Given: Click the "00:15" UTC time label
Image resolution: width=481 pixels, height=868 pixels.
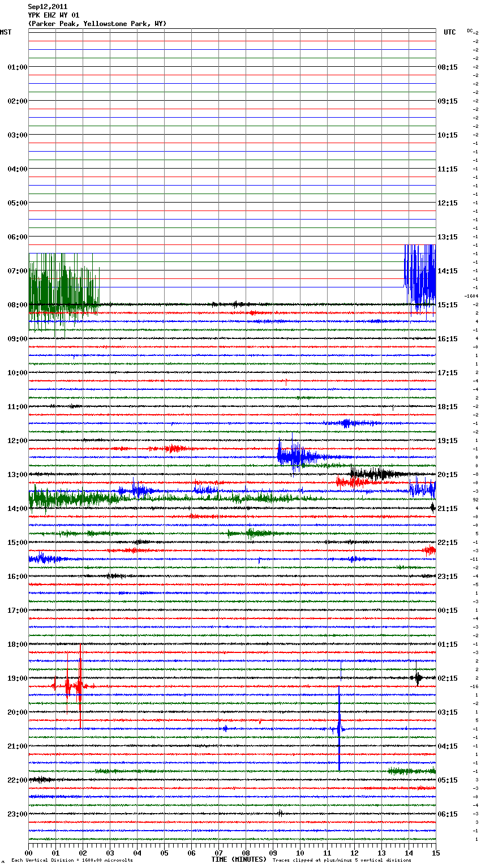Looking at the screenshot, I should click(448, 611).
